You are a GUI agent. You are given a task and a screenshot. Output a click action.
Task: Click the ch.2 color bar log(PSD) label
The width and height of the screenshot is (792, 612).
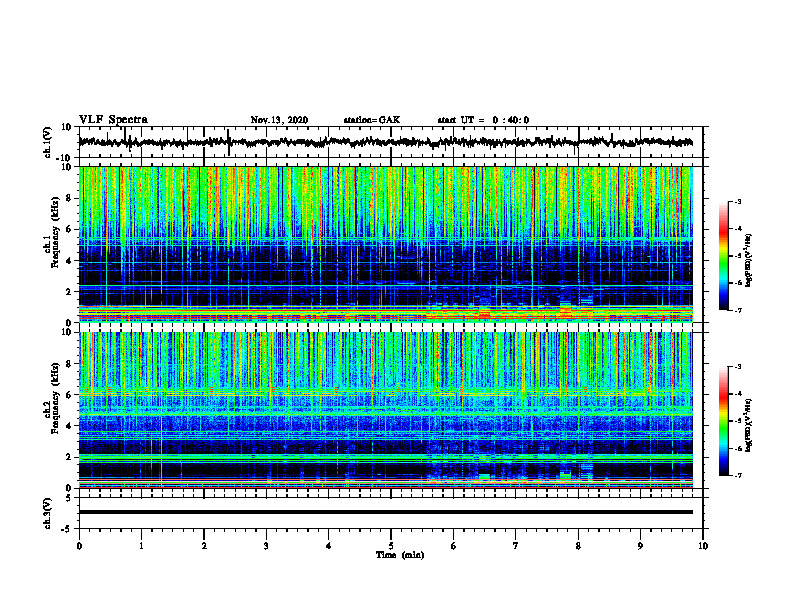pyautogui.click(x=749, y=426)
